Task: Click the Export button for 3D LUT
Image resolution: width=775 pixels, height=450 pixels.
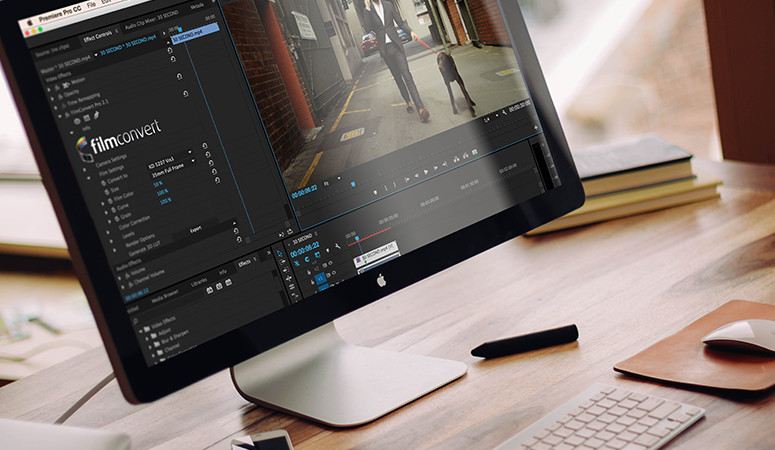Action: [196, 229]
